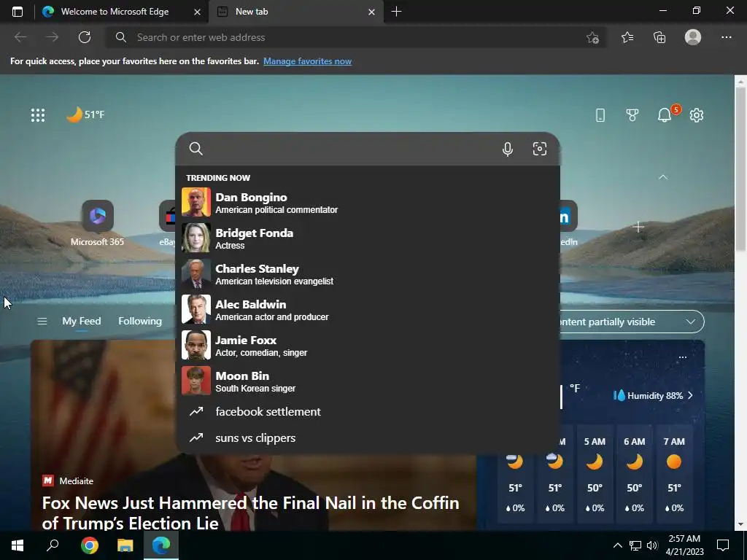Open the taskbar clock showing 2:57 AM
This screenshot has height=560, width=747.
[684, 545]
